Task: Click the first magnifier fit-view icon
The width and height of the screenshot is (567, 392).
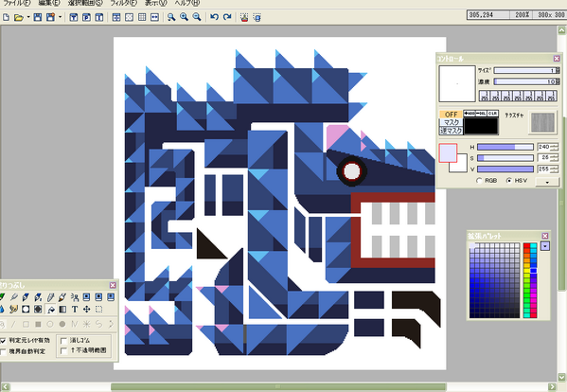Action: [x=171, y=17]
